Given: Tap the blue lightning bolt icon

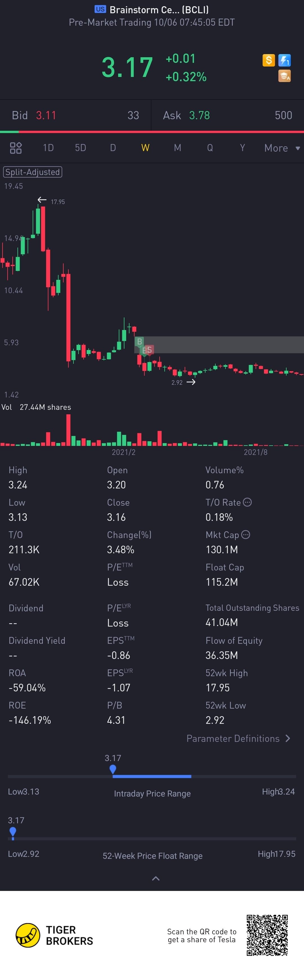Looking at the screenshot, I should click(285, 60).
